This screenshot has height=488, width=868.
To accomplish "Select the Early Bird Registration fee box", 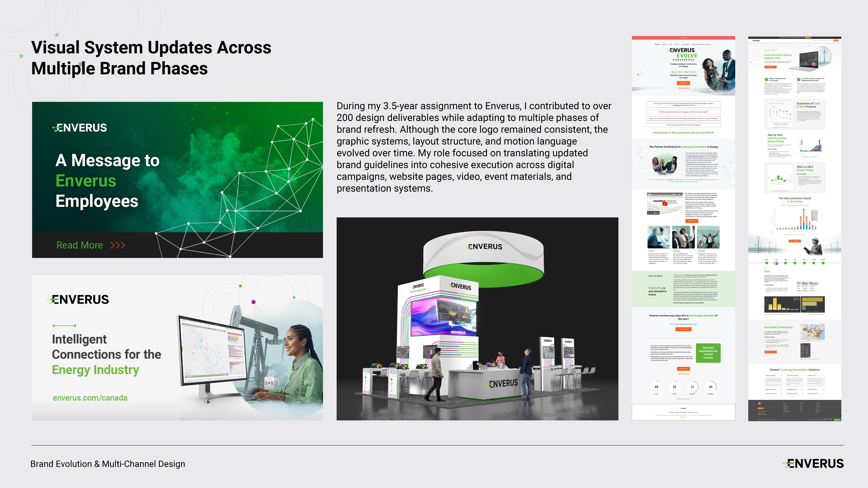I will [708, 353].
